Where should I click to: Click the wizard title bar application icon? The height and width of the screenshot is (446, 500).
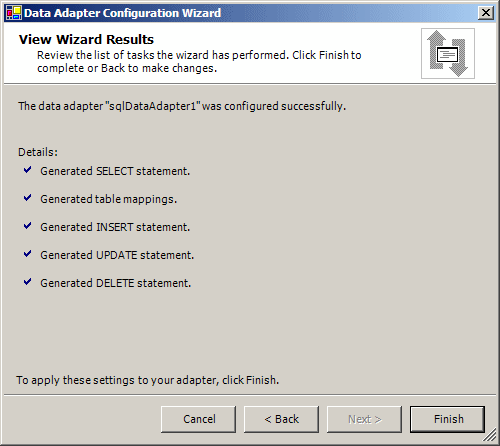coord(14,13)
